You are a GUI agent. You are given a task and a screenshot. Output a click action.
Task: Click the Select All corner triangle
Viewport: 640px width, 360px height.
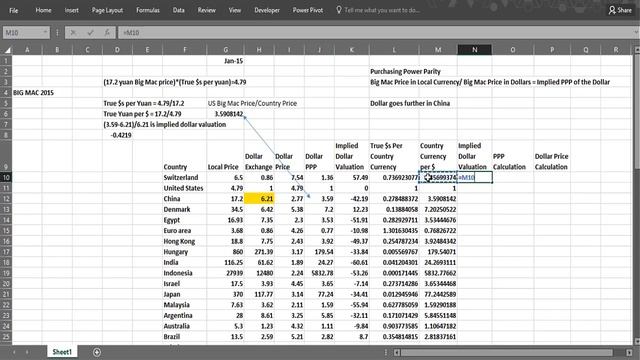[7, 50]
